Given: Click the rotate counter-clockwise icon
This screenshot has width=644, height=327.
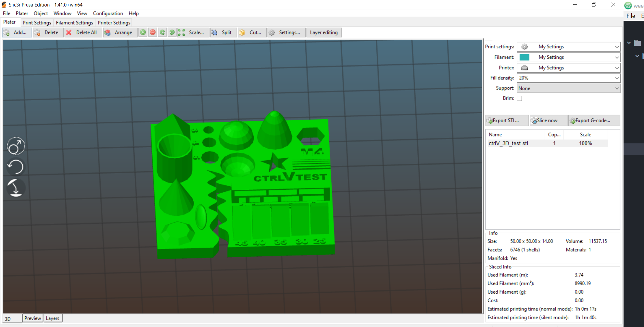Looking at the screenshot, I should tap(162, 32).
